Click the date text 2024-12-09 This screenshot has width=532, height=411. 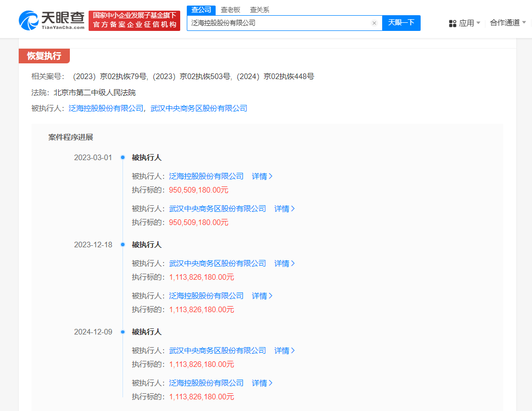pos(93,332)
